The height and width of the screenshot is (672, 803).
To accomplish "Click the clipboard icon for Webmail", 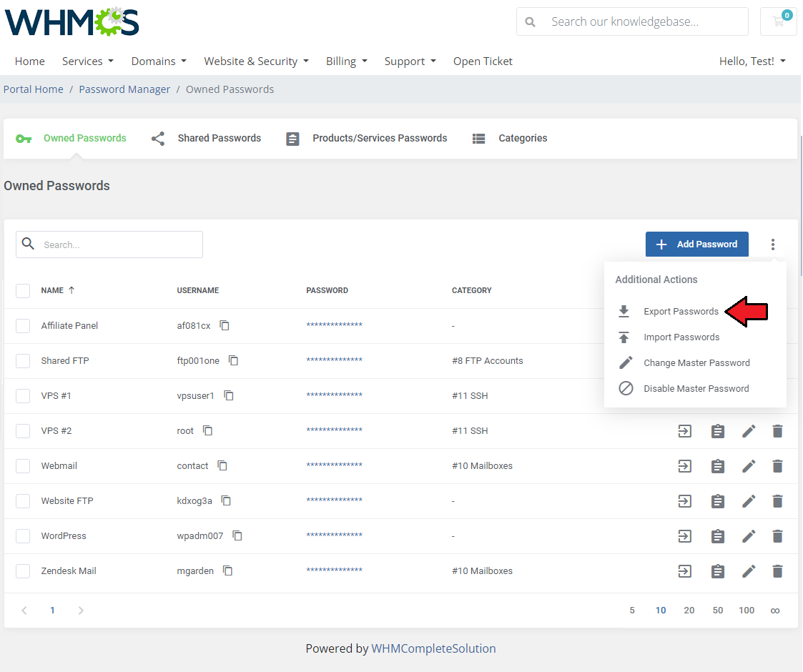I will 717,466.
